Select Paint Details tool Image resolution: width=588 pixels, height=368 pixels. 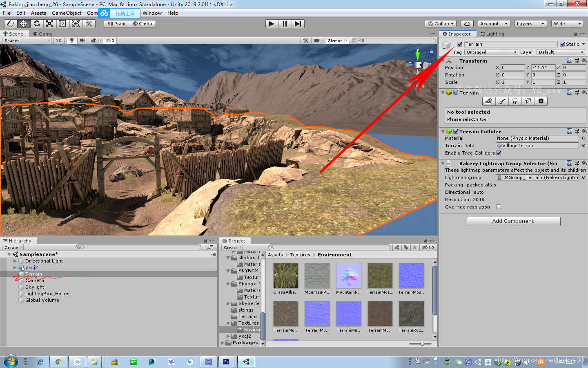[x=528, y=101]
